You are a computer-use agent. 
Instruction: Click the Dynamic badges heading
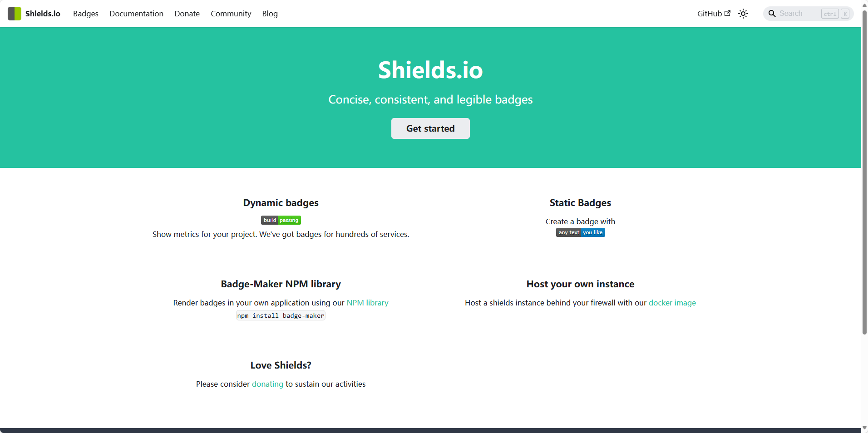281,203
